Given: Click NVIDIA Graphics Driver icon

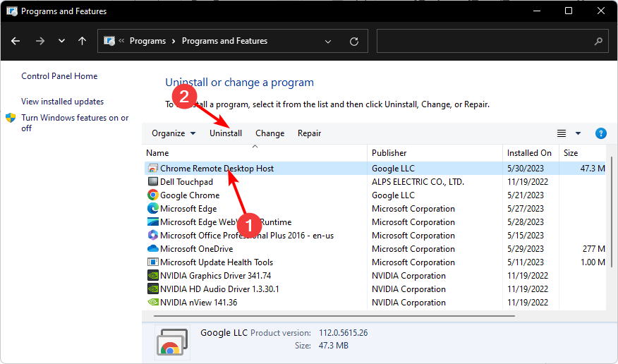Looking at the screenshot, I should coord(152,275).
